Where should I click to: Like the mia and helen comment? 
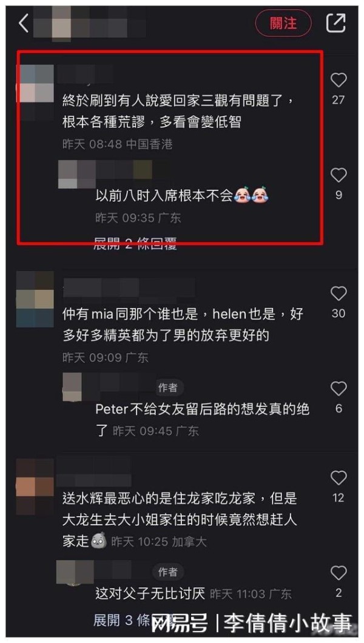[339, 294]
